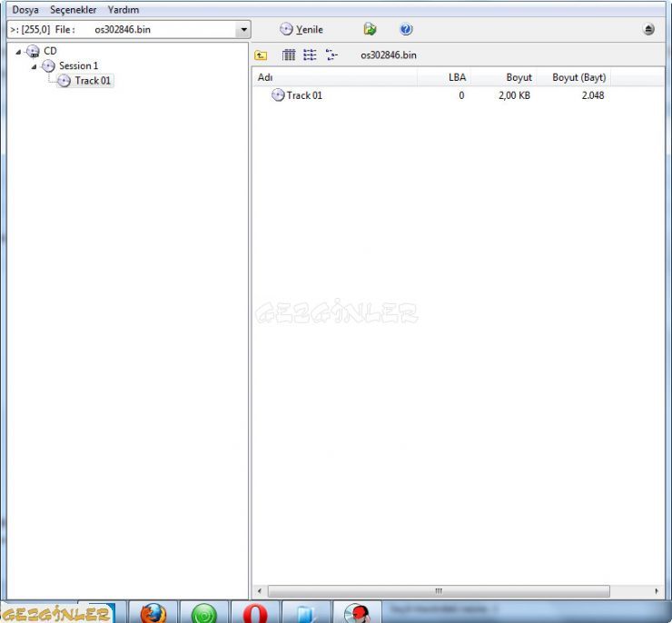Open the green circular app in taskbar

204,613
